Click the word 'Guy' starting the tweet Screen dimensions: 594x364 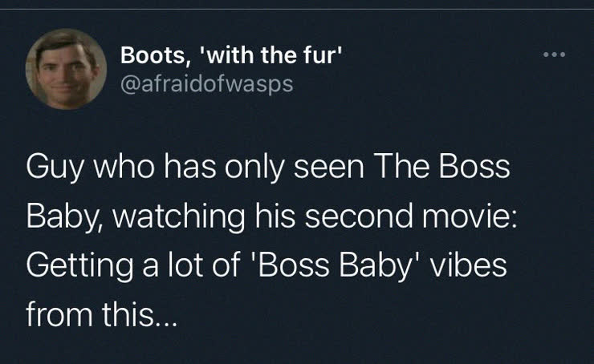pyautogui.click(x=54, y=168)
